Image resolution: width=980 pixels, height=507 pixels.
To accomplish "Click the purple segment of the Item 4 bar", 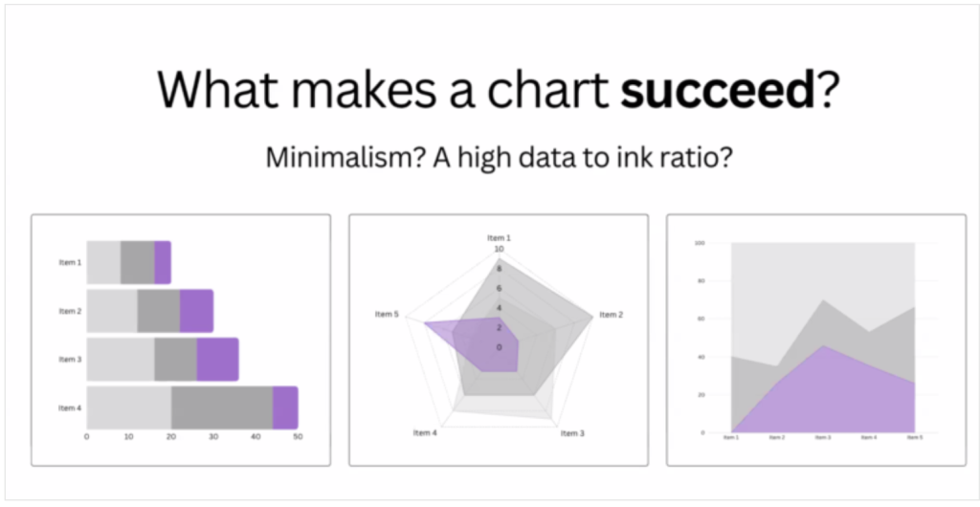I will 285,408.
